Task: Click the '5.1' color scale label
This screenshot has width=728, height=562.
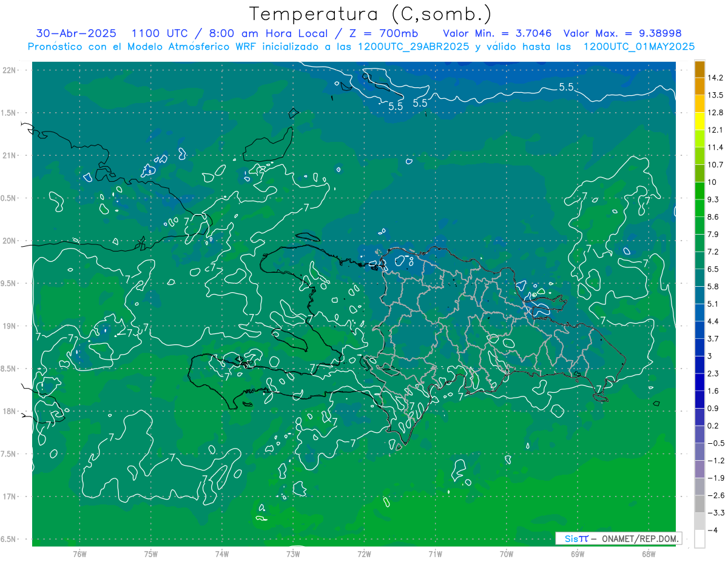Action: pos(713,304)
